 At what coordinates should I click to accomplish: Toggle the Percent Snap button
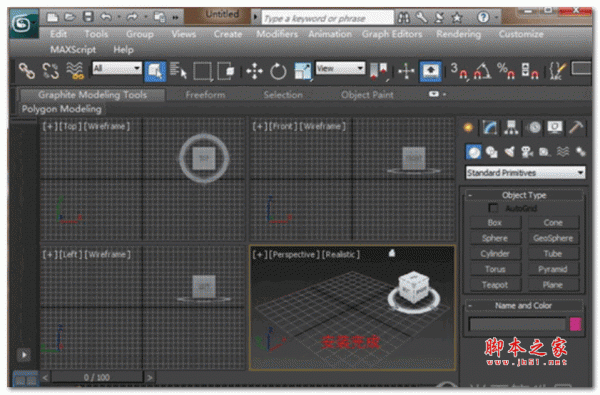pos(506,71)
